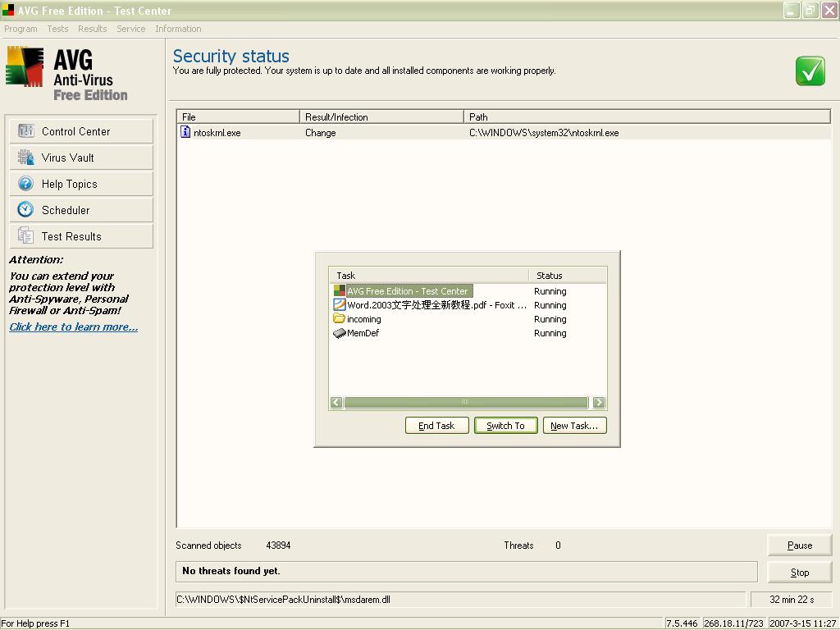This screenshot has height=630, width=840.
Task: Open the Tests menu
Action: tap(57, 29)
